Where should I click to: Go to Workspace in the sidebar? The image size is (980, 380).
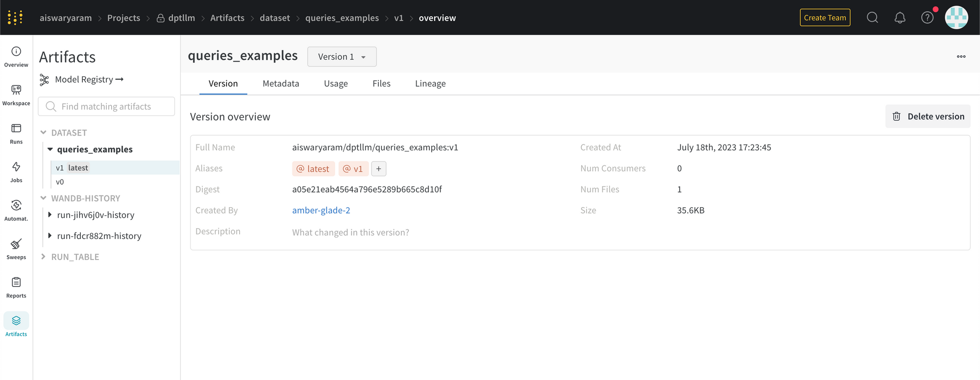point(16,95)
